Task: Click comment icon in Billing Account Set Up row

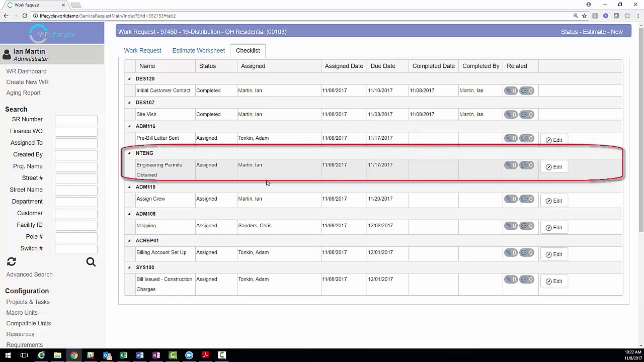Action: pyautogui.click(x=527, y=252)
